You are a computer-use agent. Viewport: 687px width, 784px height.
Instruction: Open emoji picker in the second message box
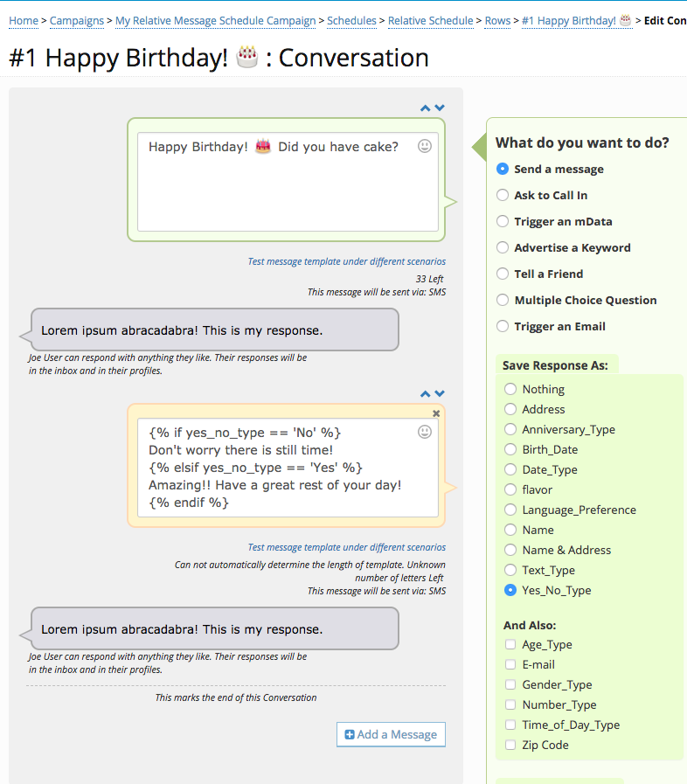[425, 432]
